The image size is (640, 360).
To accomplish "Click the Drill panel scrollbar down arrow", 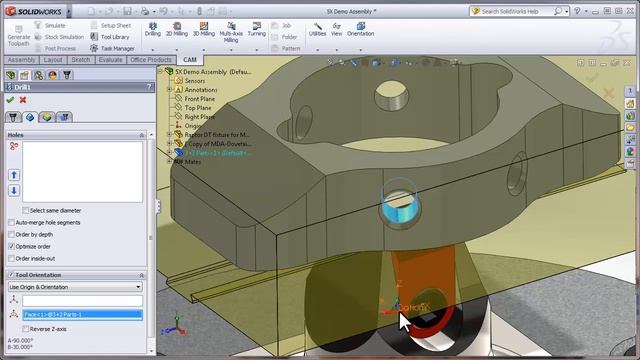I will click(151, 351).
